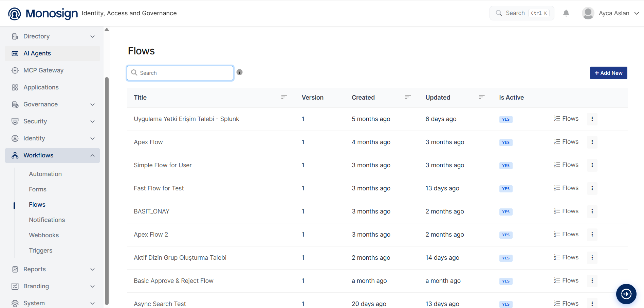Screen dimensions: 644x308
Task: Click the Monosign logo
Action: (x=43, y=14)
